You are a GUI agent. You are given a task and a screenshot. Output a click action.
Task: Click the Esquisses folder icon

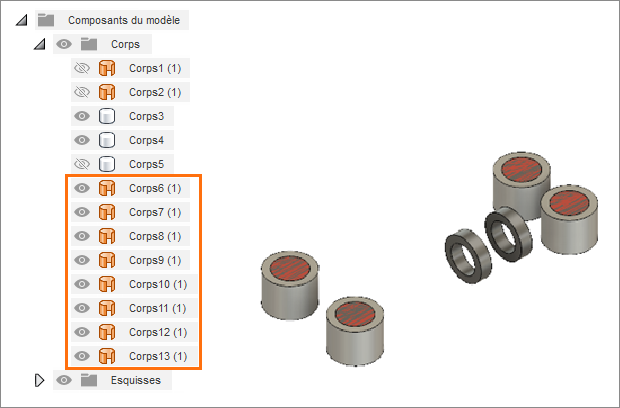[89, 380]
